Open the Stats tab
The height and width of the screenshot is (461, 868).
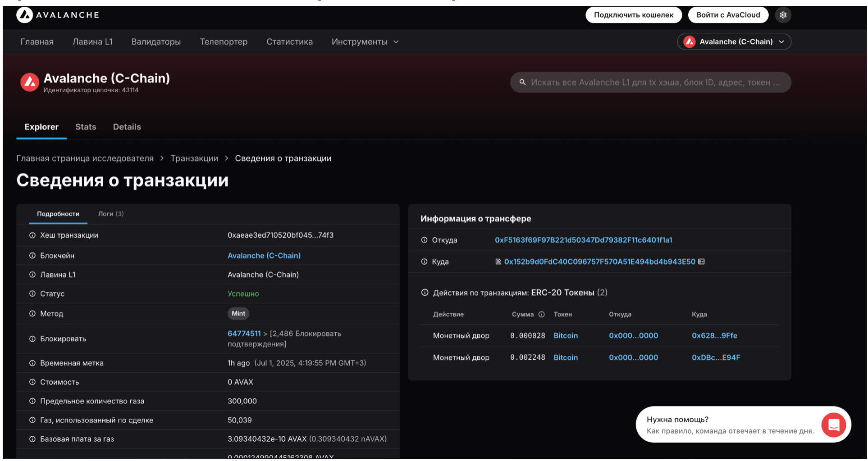86,127
